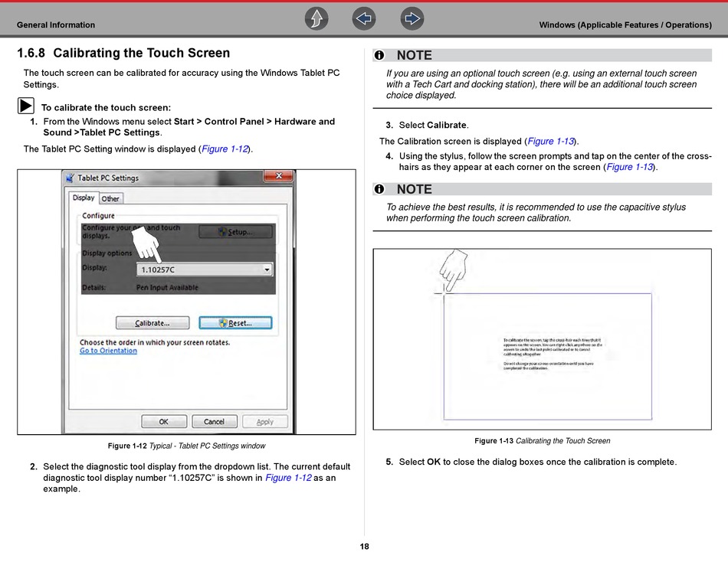This screenshot has width=728, height=562.
Task: Open the Display dropdown showing 1.10257C
Action: click(x=205, y=270)
